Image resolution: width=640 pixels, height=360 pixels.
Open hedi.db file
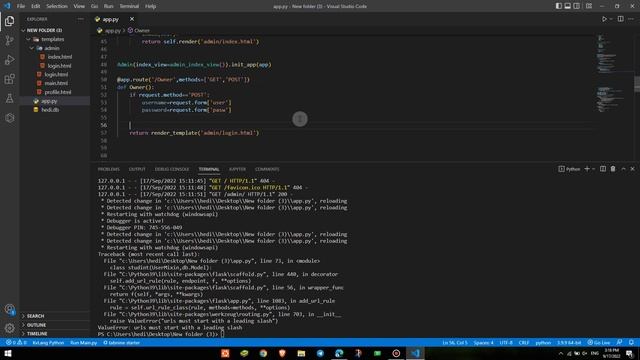50,110
